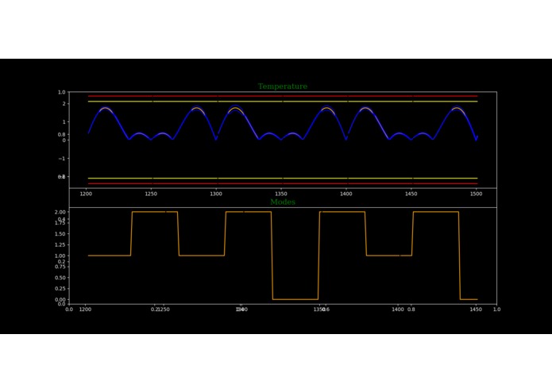Screen dimensions: 552x392
Task: Click the 1200 tick on Temperature x-axis
Action: [x=86, y=194]
